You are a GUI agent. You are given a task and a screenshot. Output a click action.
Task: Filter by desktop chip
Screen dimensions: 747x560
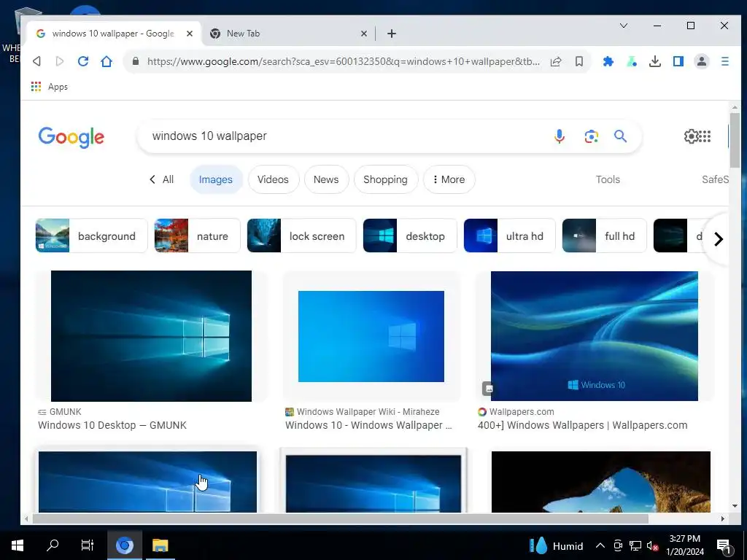(x=410, y=236)
